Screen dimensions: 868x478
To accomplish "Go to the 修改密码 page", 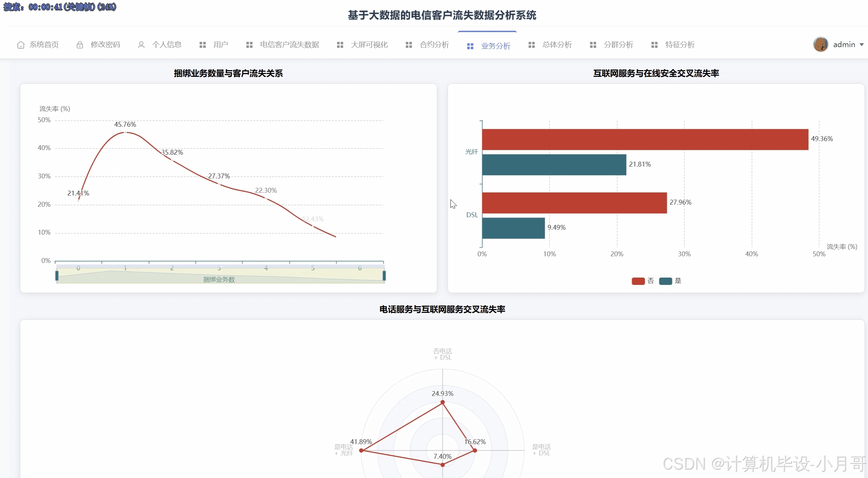I will pyautogui.click(x=105, y=45).
